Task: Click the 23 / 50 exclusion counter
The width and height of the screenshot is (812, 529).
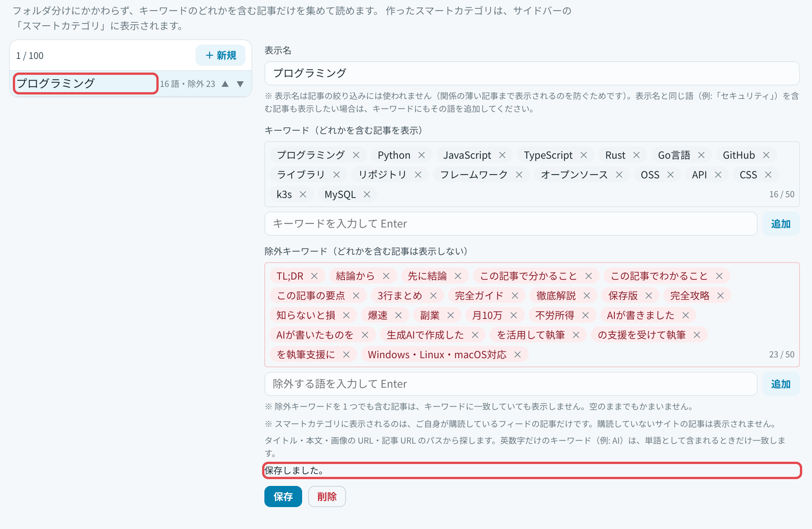Action: (x=782, y=354)
